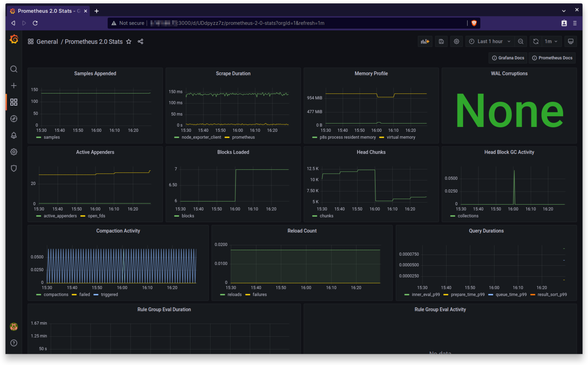Image resolution: width=588 pixels, height=365 pixels.
Task: Open the Grafana Docs link
Action: coord(508,58)
